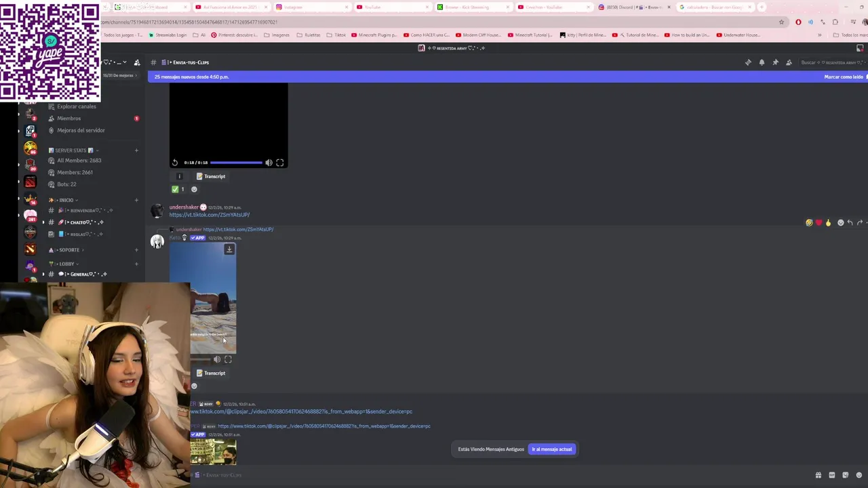Select the Members: 2661 channel
This screenshot has width=868, height=488.
(x=75, y=172)
